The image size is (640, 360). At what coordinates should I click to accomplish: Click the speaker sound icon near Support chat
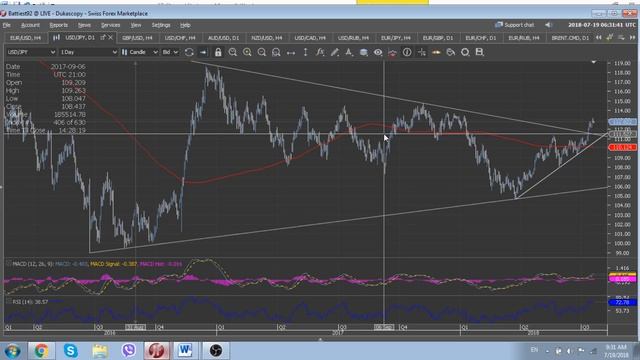[x=548, y=25]
